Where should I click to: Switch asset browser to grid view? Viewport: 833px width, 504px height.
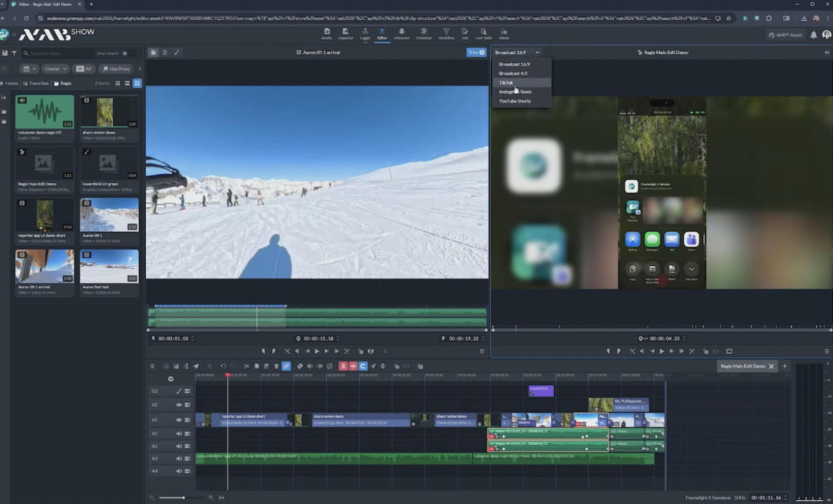click(137, 83)
